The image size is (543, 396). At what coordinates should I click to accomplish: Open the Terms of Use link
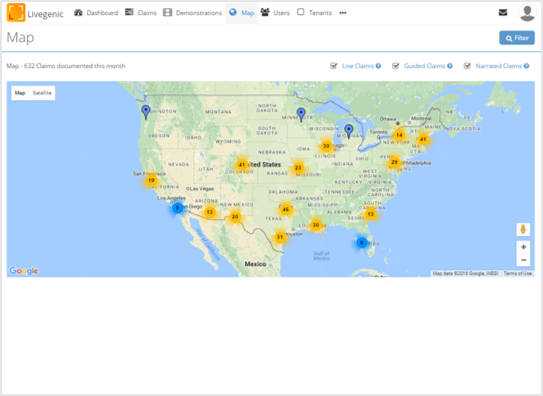pyautogui.click(x=517, y=273)
